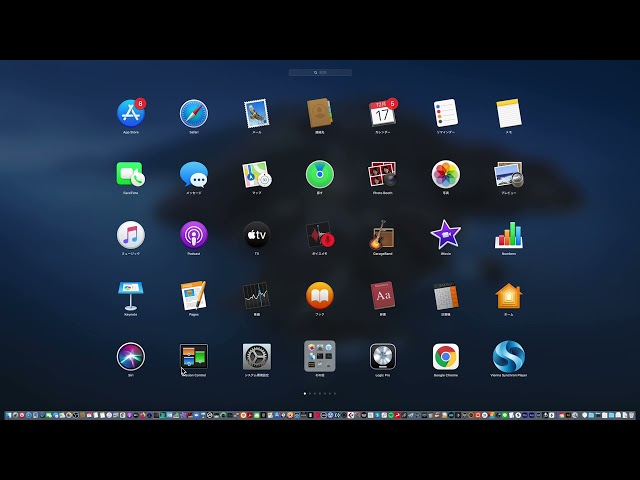Open GarageBand guitar icon
640x480 pixels.
click(382, 235)
